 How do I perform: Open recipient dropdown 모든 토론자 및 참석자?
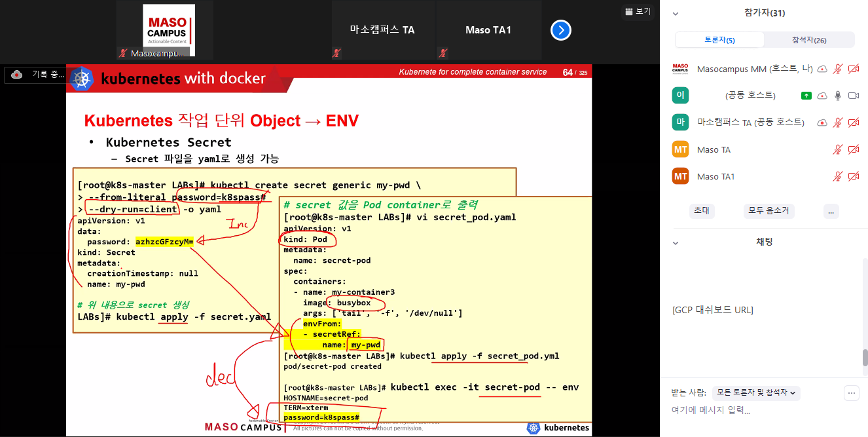[x=756, y=393]
